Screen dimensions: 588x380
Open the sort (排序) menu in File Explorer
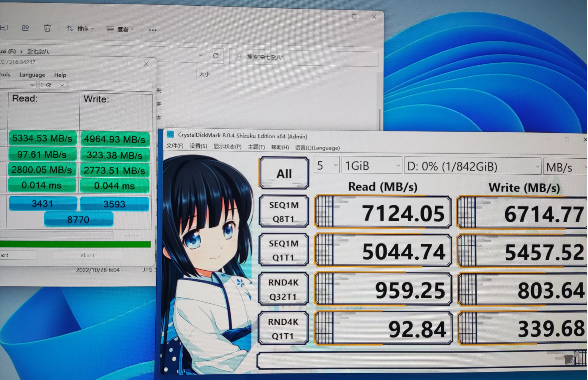pyautogui.click(x=80, y=29)
